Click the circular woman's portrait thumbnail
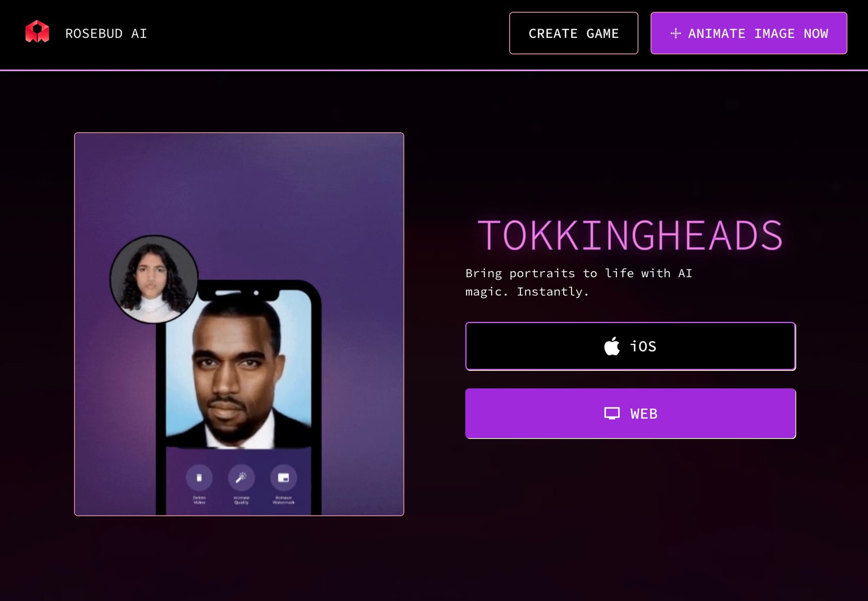This screenshot has width=868, height=601. coord(154,279)
